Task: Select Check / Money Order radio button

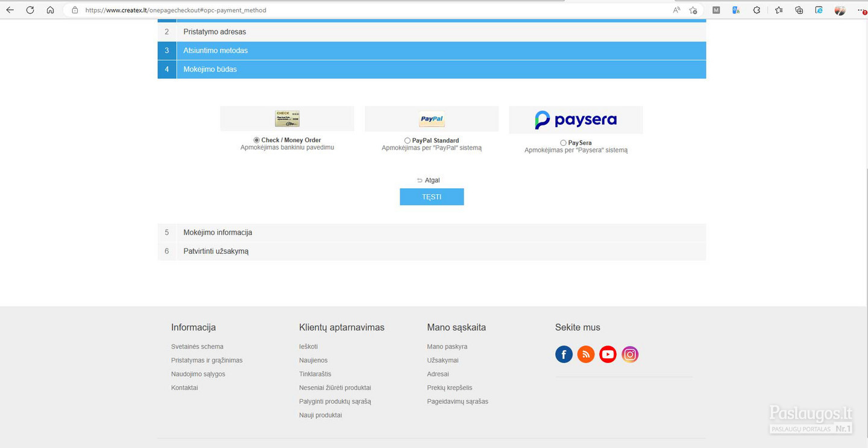Action: [x=257, y=140]
